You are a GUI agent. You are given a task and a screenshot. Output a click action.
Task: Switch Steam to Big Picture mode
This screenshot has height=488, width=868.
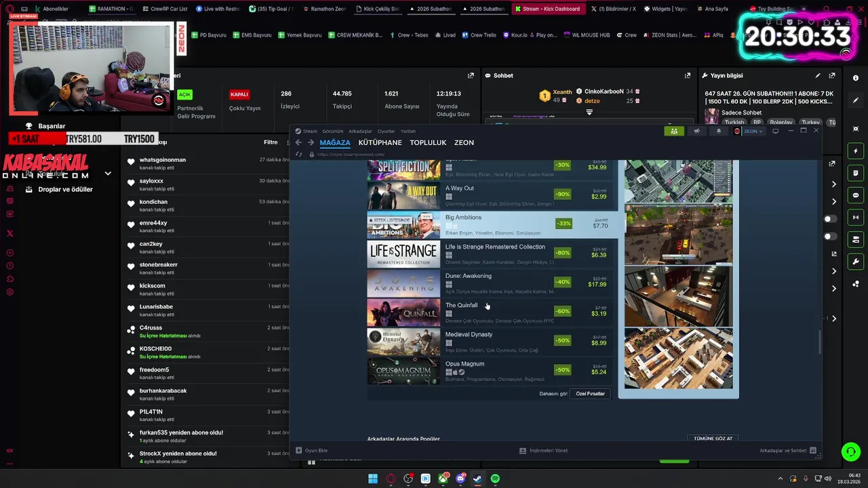click(776, 131)
